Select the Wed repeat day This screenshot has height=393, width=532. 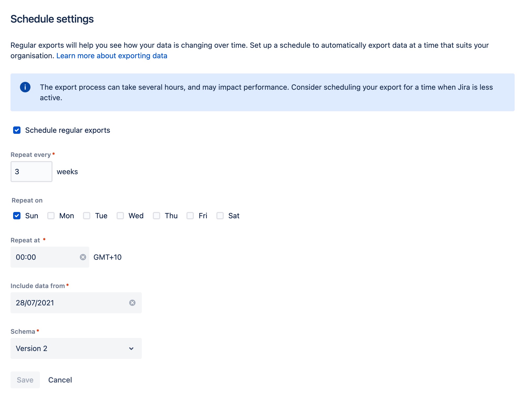[120, 216]
